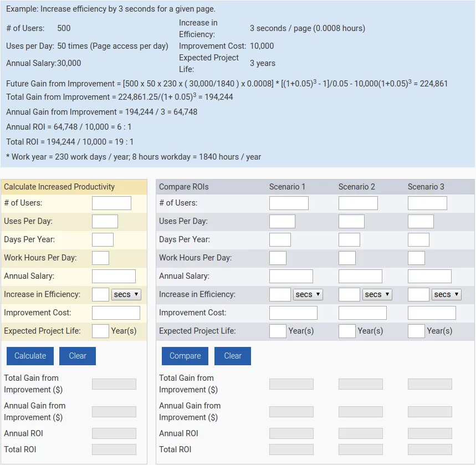Focus Increase in Efficiency value field in productivity calculator
The height and width of the screenshot is (465, 476).
click(x=100, y=295)
